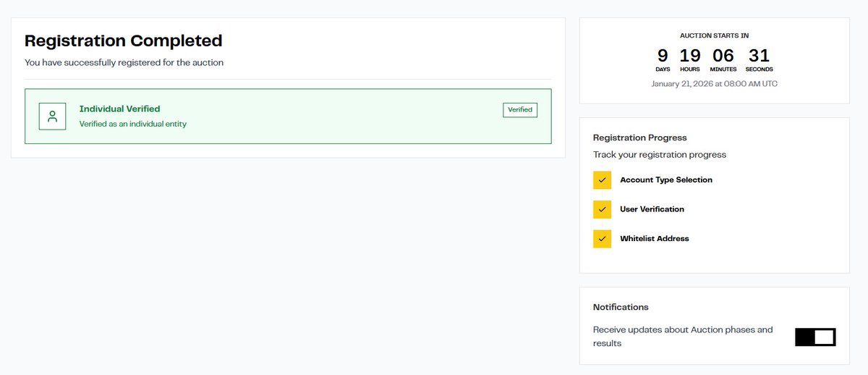Viewport: 868px width, 375px height.
Task: Click the 'AUCTION STARTS IN' label
Action: 715,35
